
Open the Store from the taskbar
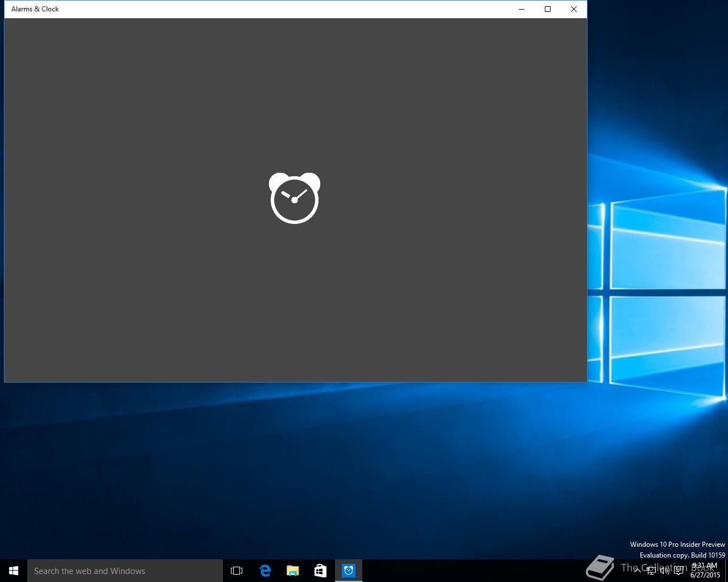pos(320,571)
